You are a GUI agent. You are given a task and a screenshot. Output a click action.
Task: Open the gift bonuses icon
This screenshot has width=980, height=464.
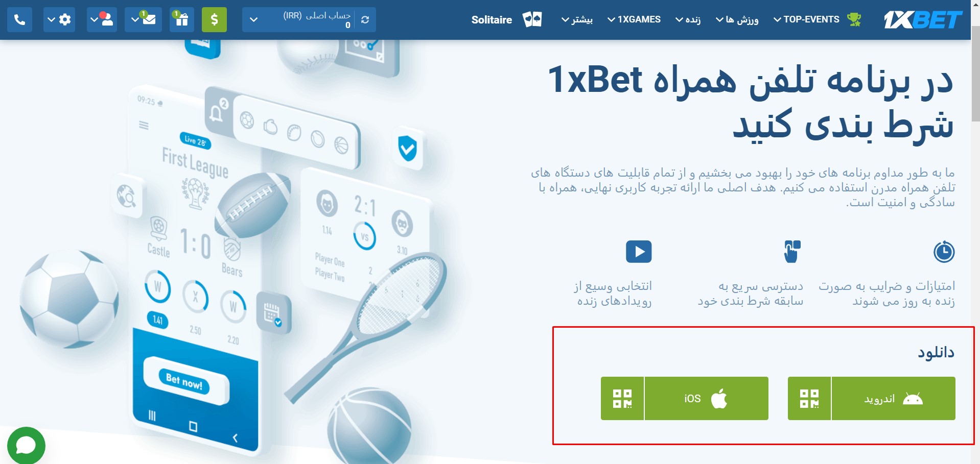[x=182, y=20]
